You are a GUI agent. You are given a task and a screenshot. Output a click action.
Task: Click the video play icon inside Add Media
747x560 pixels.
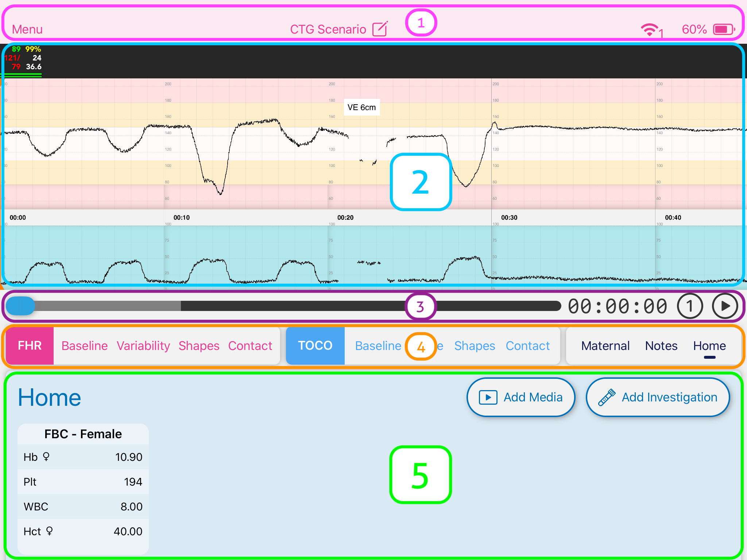[x=488, y=397]
